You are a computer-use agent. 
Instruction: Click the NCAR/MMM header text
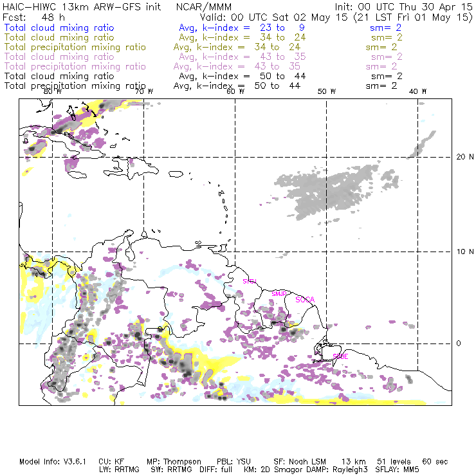(x=204, y=7)
